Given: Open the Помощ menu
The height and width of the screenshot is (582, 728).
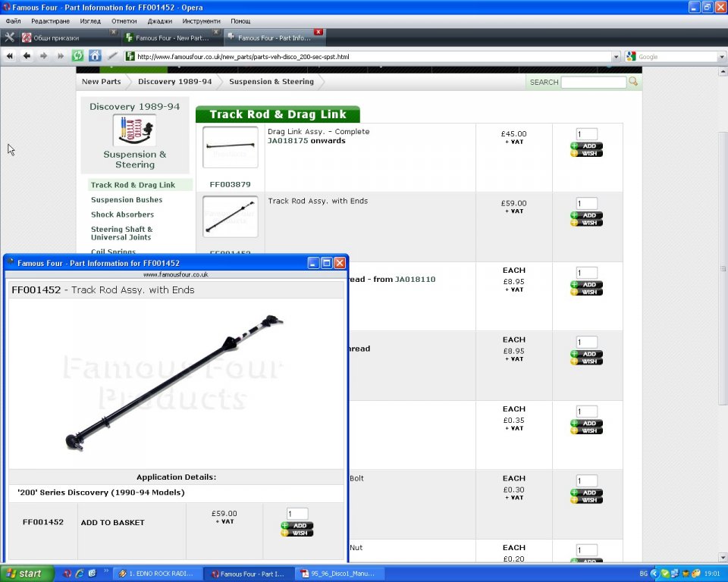Looking at the screenshot, I should pos(240,21).
